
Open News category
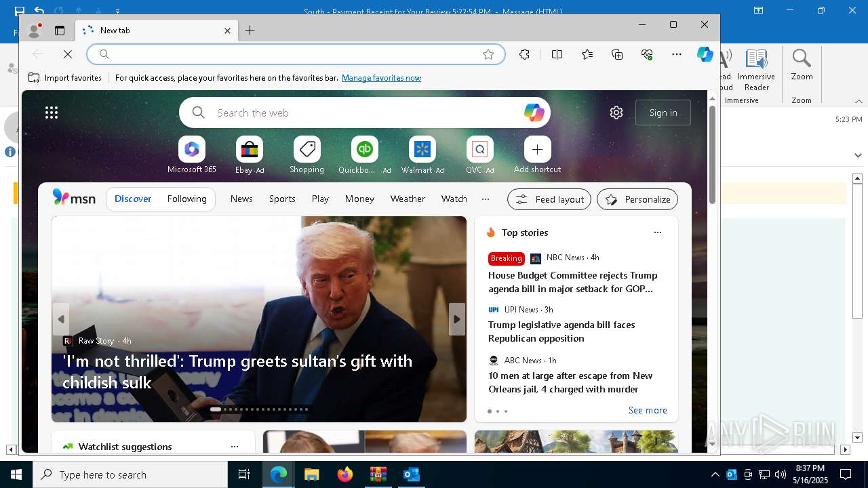pos(241,199)
